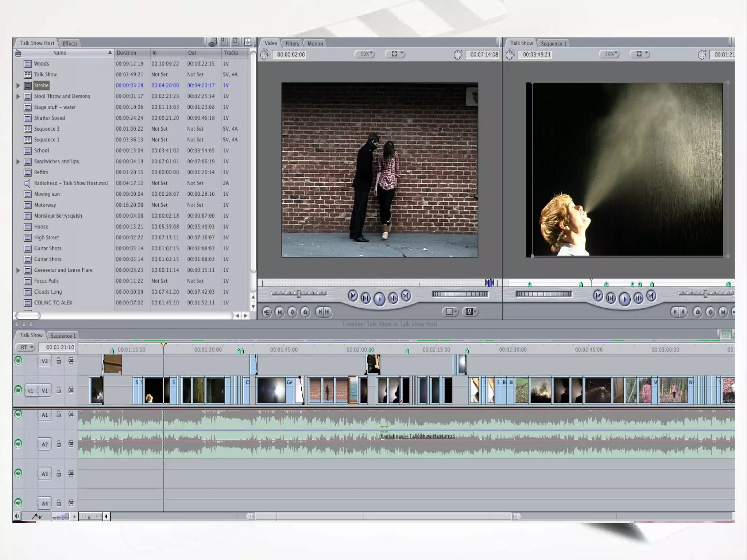This screenshot has height=560, width=747.
Task: Lock the V2 track
Action: click(x=58, y=361)
